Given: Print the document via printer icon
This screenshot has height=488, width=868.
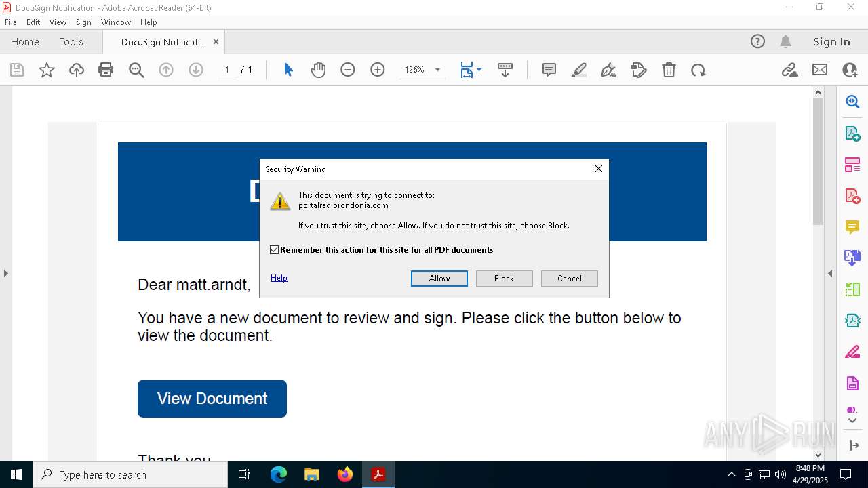Looking at the screenshot, I should 106,70.
